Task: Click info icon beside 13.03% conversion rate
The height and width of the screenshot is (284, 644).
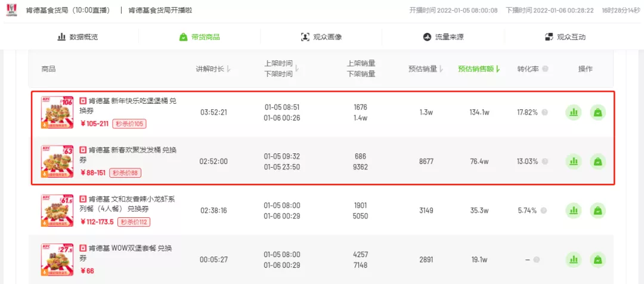Action: 544,162
